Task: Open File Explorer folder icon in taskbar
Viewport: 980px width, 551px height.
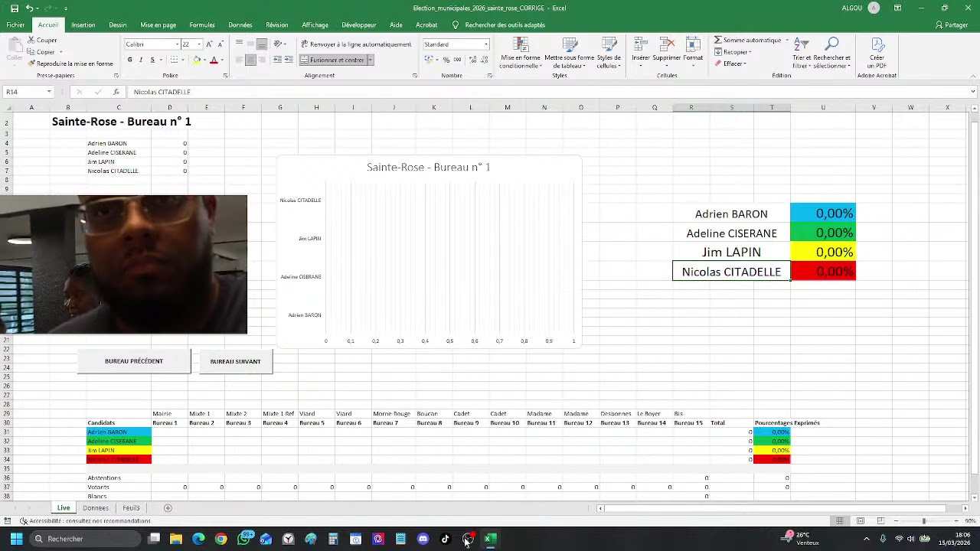Action: click(176, 539)
